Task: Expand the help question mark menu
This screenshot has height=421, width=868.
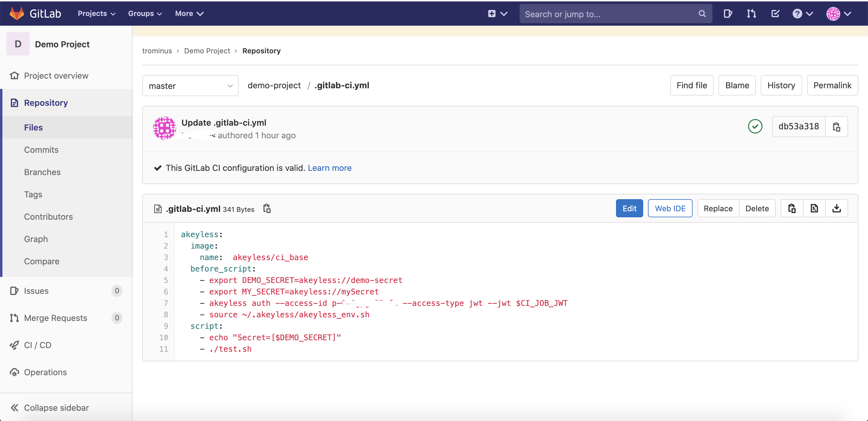Action: [x=802, y=14]
